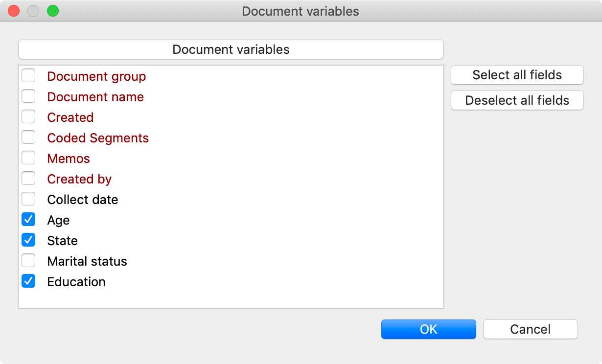
Task: Click the Select all fields button
Action: (x=517, y=75)
